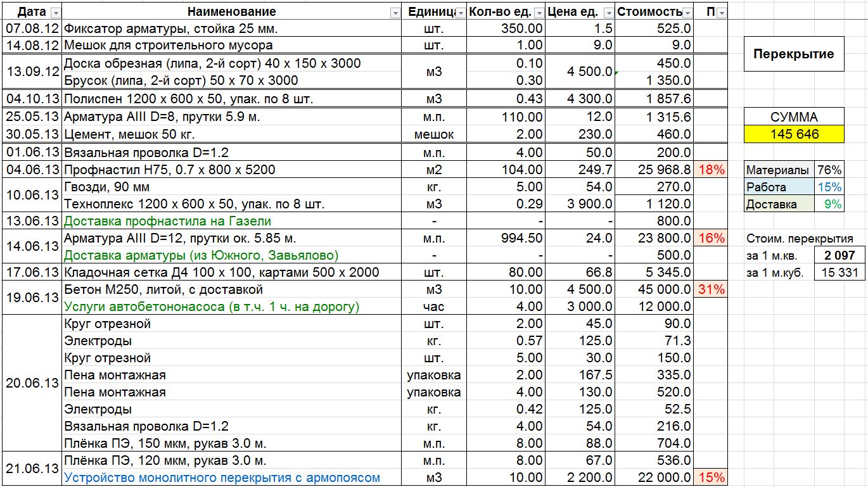Select the Плёнка ПЭ, 150 мкм cell
This screenshot has width=868, height=487.
[232, 443]
